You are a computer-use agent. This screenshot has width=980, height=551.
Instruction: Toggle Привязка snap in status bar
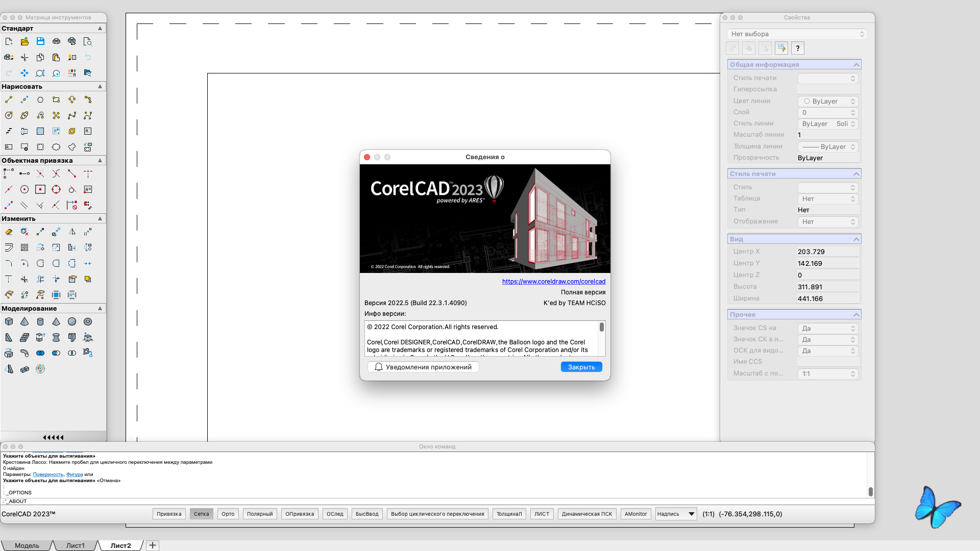click(169, 514)
